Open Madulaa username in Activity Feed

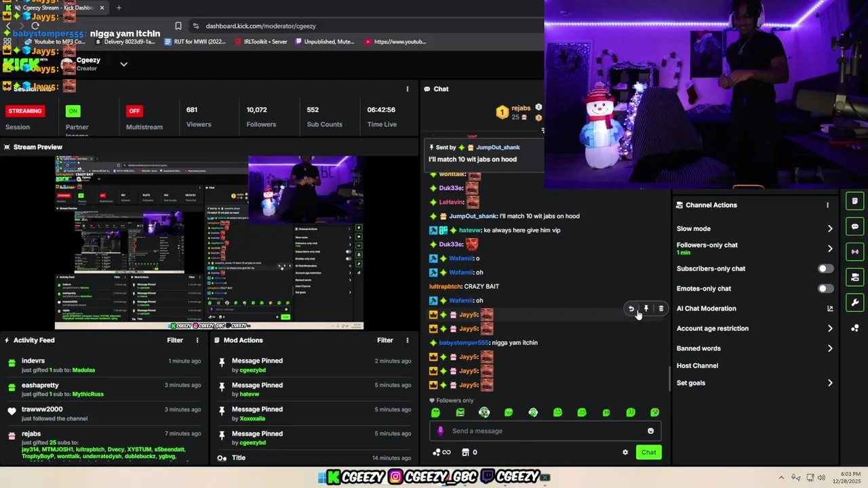[83, 370]
